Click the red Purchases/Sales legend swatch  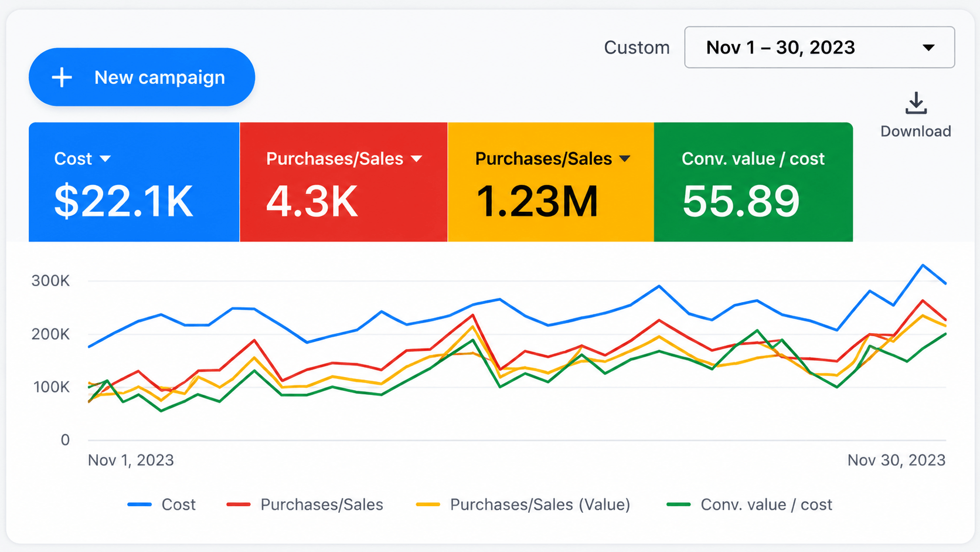pyautogui.click(x=239, y=504)
